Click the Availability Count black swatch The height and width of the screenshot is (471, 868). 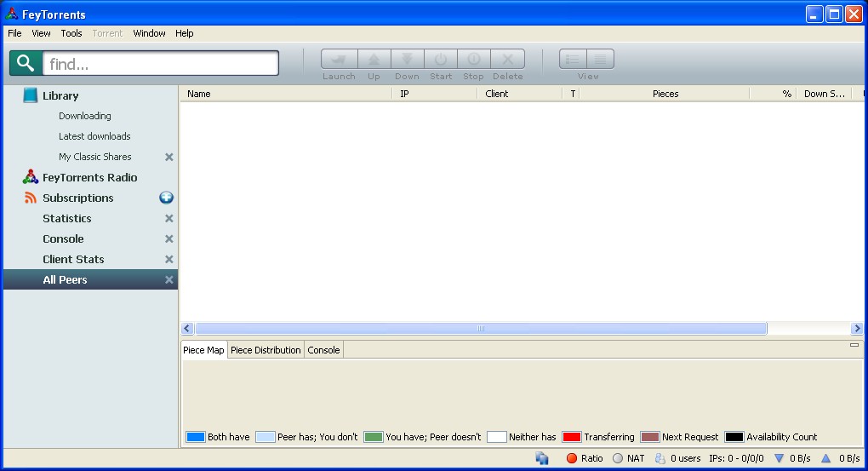coord(734,437)
